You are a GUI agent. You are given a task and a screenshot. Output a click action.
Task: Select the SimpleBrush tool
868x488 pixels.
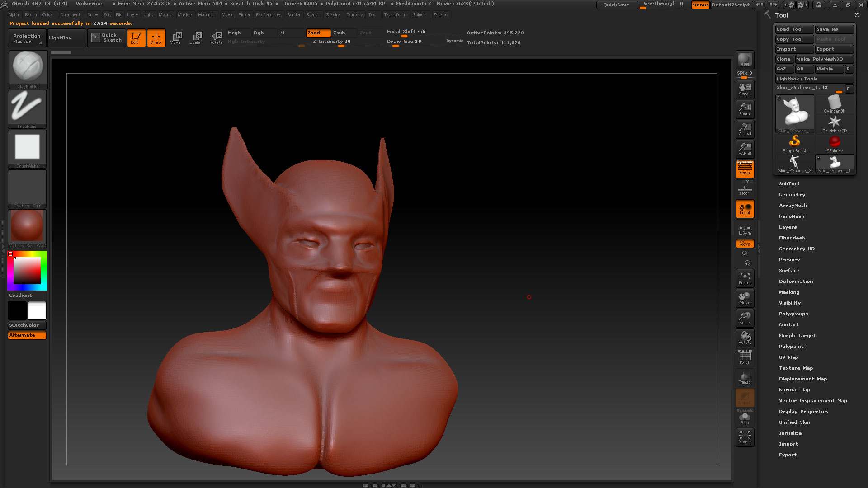click(795, 144)
